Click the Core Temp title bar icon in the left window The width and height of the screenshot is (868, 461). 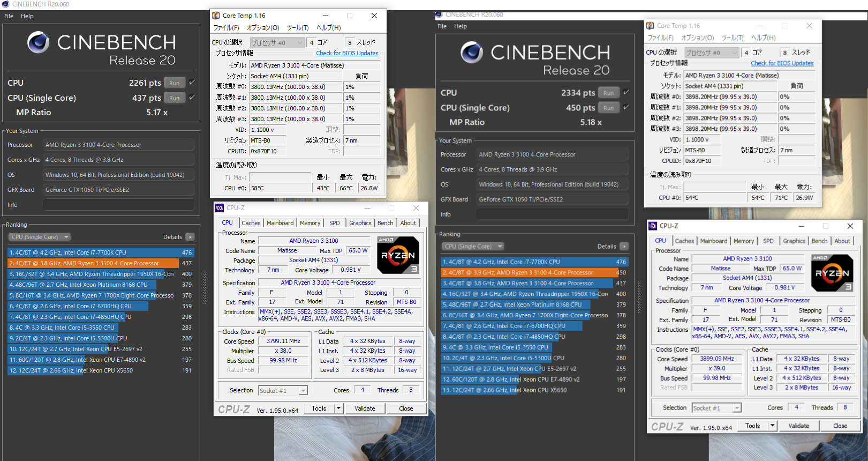point(216,16)
